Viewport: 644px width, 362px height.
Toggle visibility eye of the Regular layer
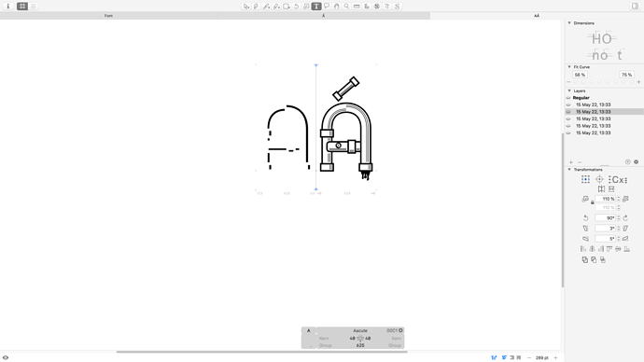point(568,98)
